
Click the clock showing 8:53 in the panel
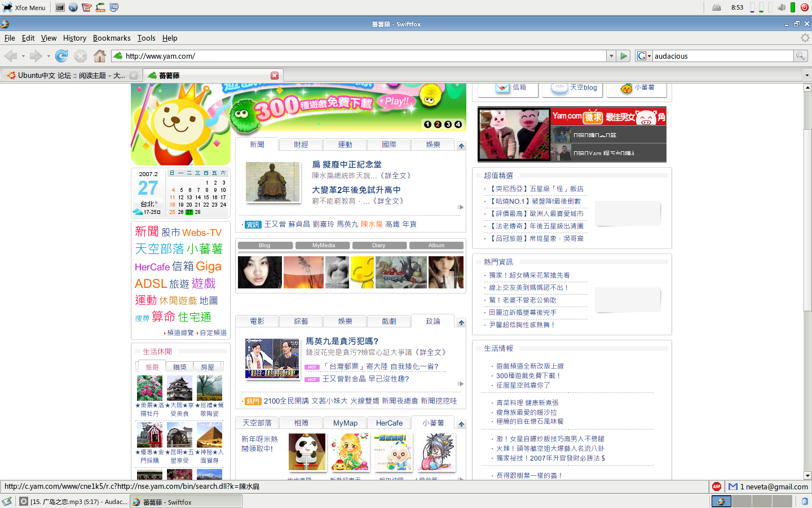click(x=737, y=7)
